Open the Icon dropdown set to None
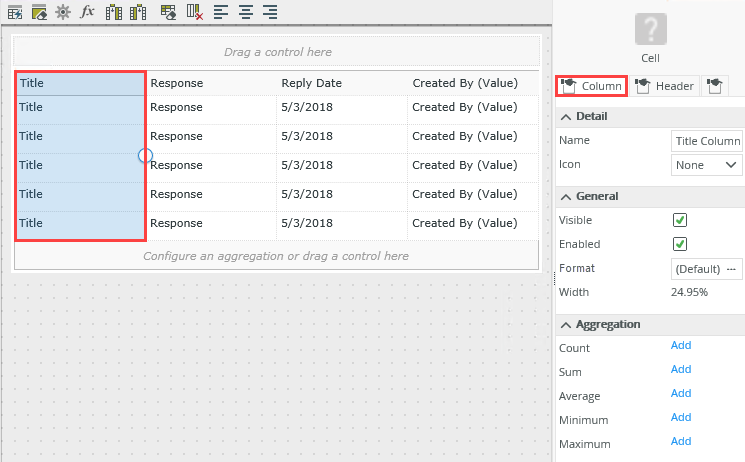 coord(707,165)
